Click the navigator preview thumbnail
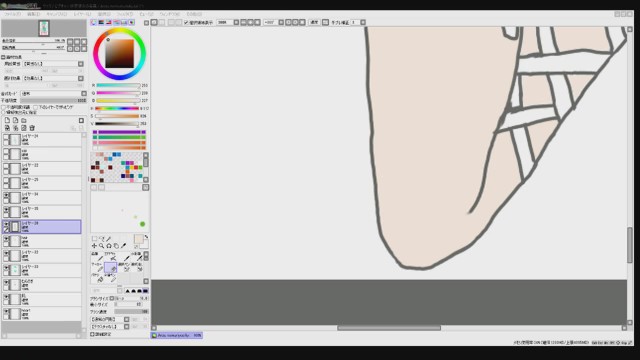Viewport: 640px width, 360px height. (x=44, y=28)
